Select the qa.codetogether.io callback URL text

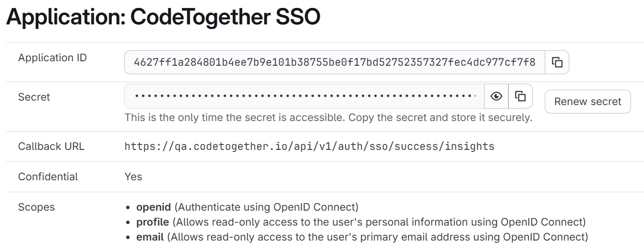tap(309, 146)
